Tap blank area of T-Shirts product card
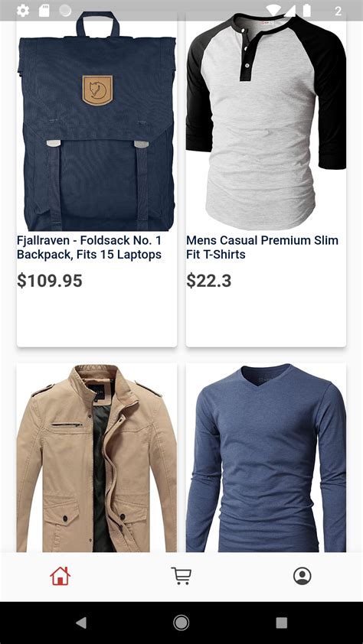 266,318
